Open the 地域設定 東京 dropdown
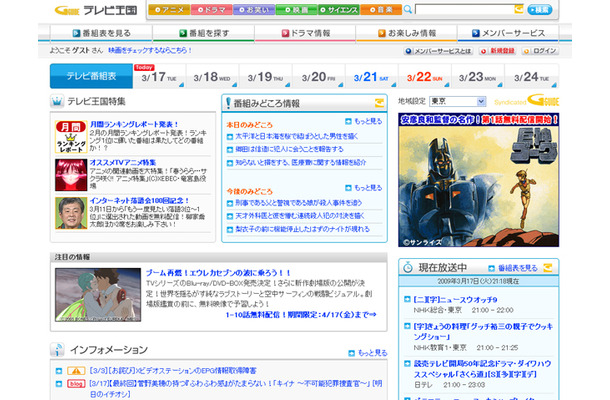 [458, 101]
